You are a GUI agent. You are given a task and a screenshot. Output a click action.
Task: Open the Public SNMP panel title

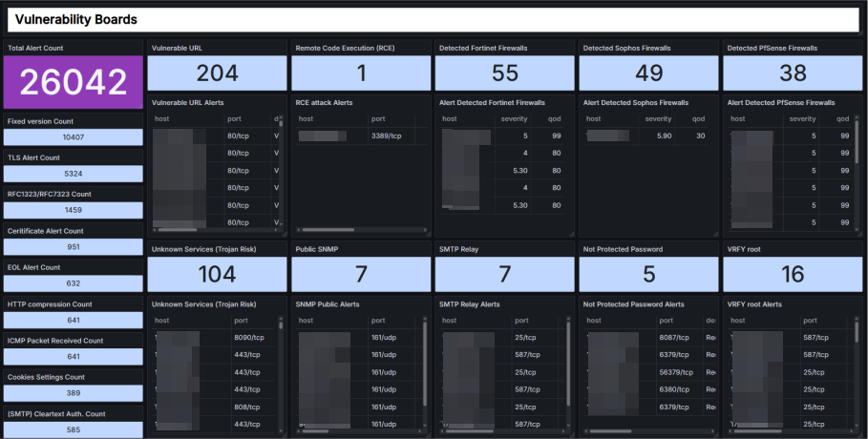317,250
